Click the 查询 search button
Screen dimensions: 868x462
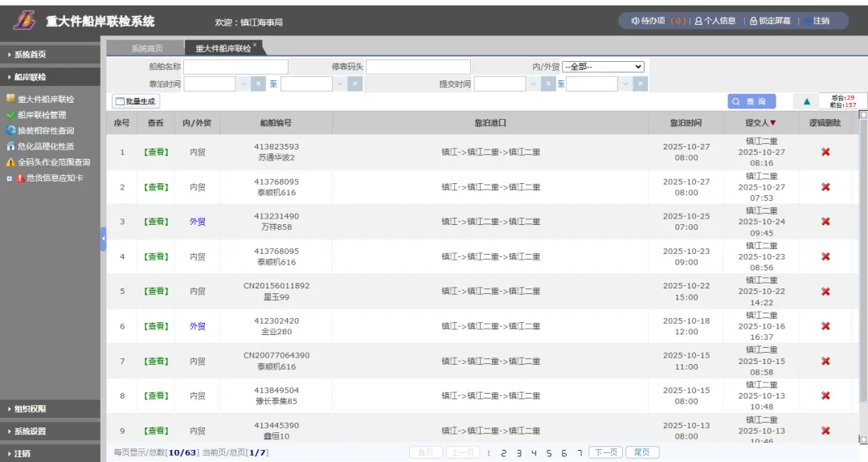[751, 101]
